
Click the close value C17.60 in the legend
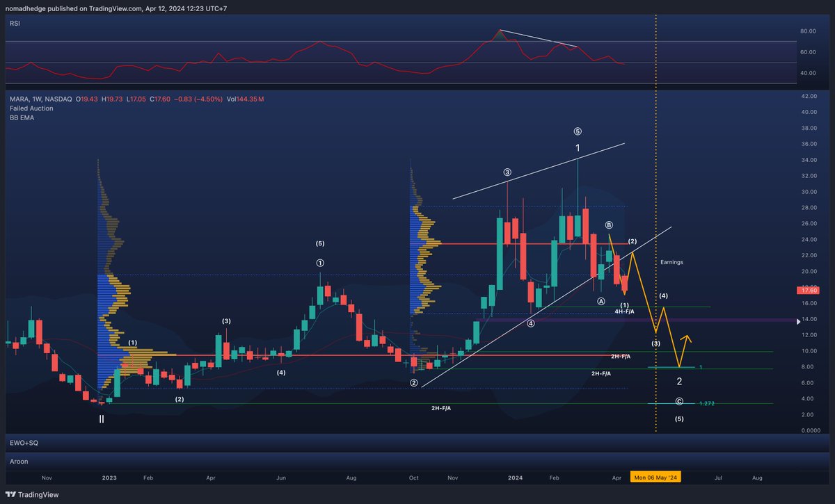pos(159,99)
